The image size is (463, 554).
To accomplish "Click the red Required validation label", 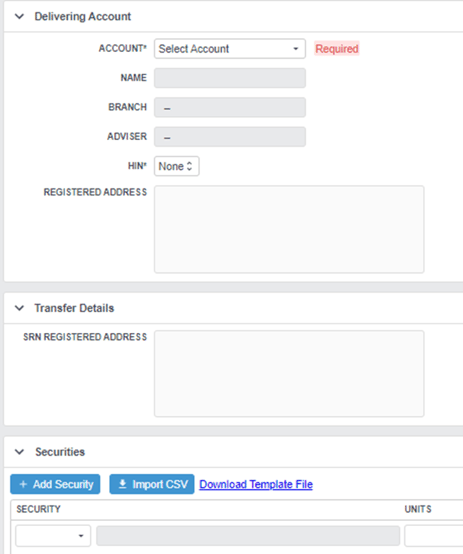I will click(x=337, y=49).
